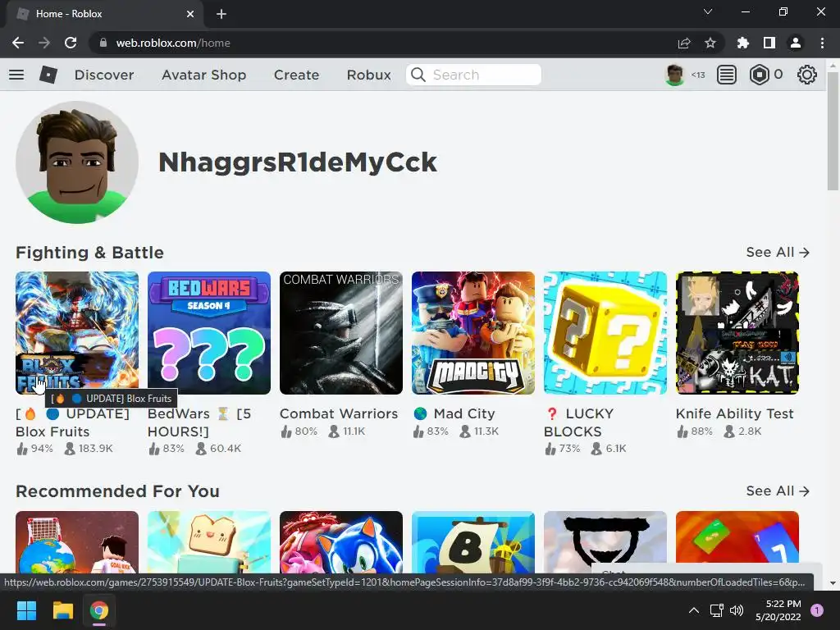Open the large profile avatar picture
840x630 pixels.
coord(77,162)
